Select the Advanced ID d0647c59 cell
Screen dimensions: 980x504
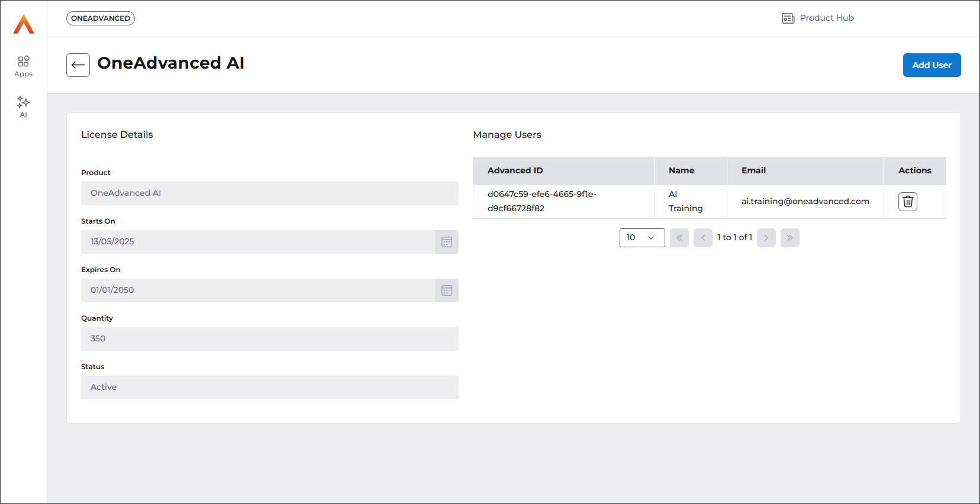(563, 202)
